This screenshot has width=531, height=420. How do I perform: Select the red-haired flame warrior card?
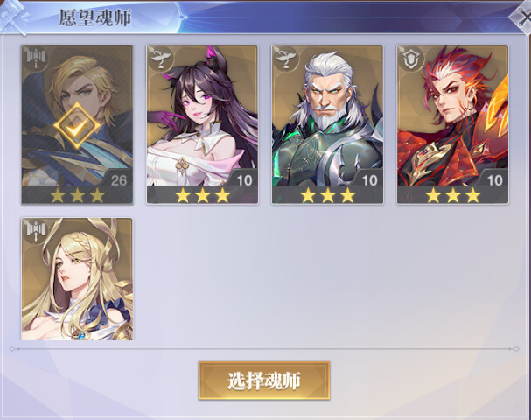(x=453, y=124)
